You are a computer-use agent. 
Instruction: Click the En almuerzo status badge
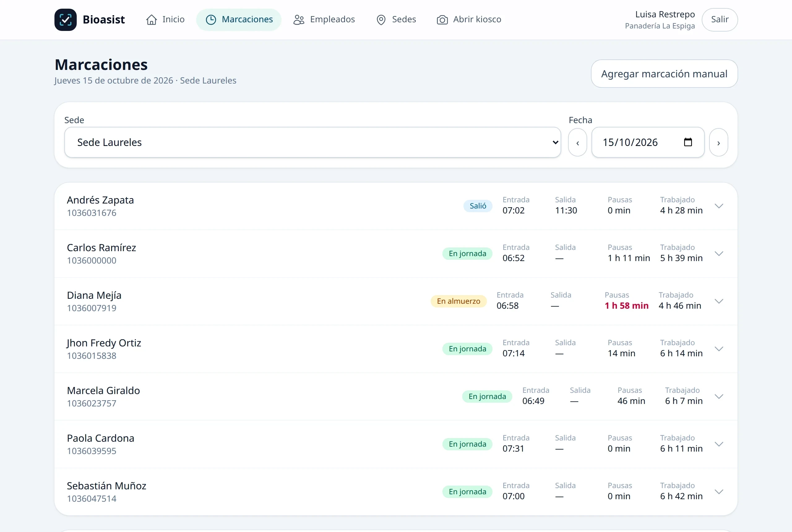[x=458, y=301]
